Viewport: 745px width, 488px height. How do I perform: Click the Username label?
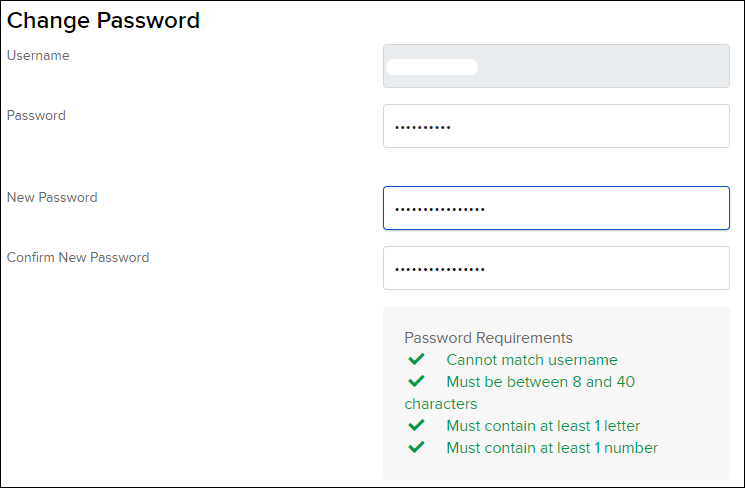tap(38, 56)
